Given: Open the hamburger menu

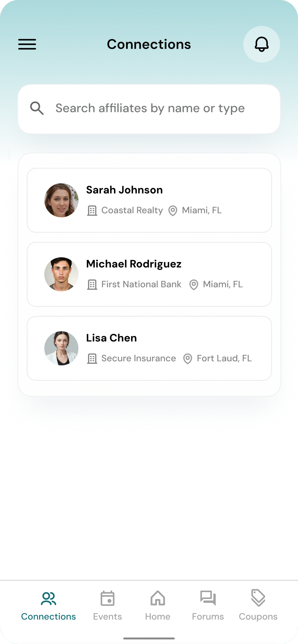Looking at the screenshot, I should coord(27,44).
